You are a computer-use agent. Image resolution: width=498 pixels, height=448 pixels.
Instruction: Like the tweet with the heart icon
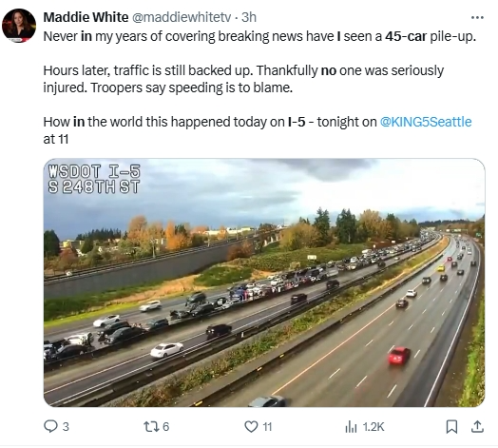[251, 426]
